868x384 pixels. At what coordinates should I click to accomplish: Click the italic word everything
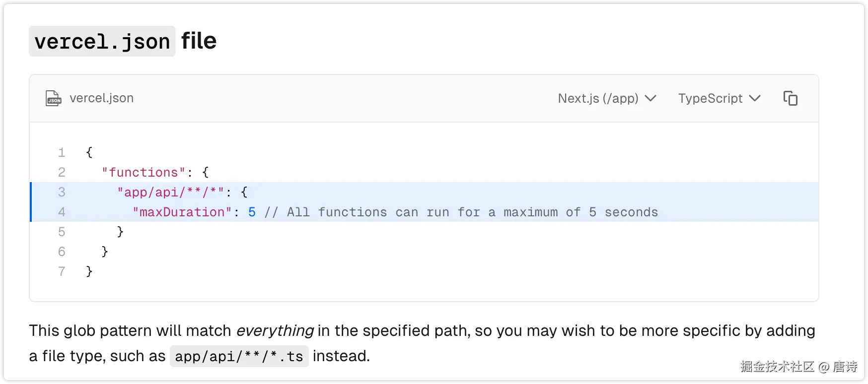click(x=275, y=331)
